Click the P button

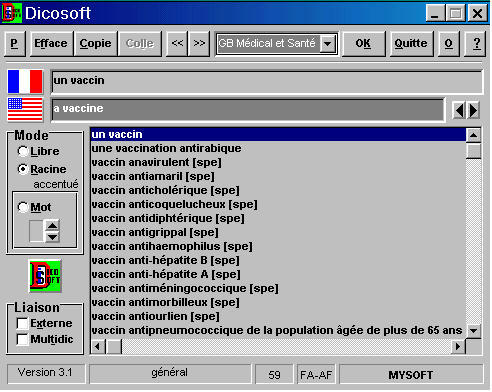pyautogui.click(x=14, y=44)
